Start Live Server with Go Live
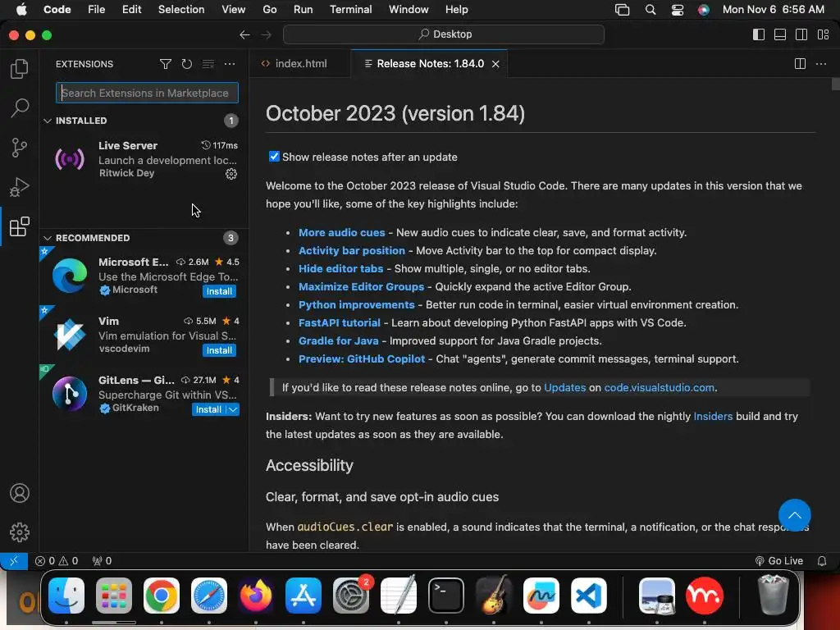Viewport: 840px width, 630px height. 779,561
